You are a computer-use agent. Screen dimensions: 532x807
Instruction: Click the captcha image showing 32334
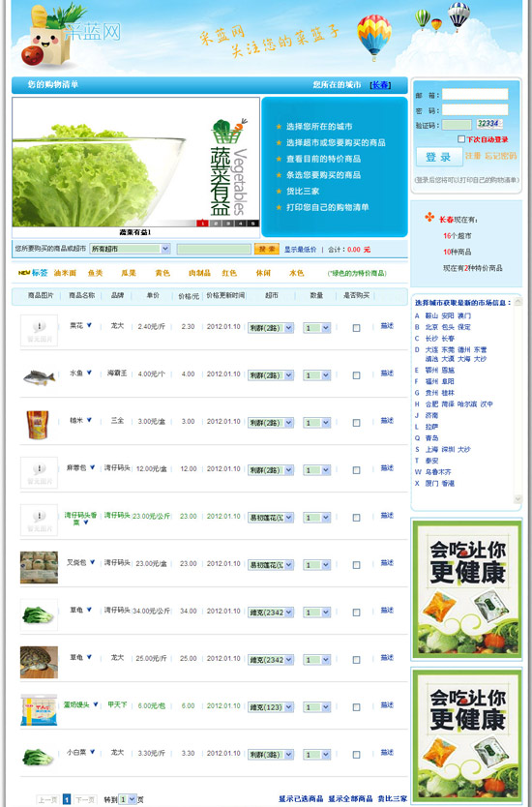click(488, 124)
